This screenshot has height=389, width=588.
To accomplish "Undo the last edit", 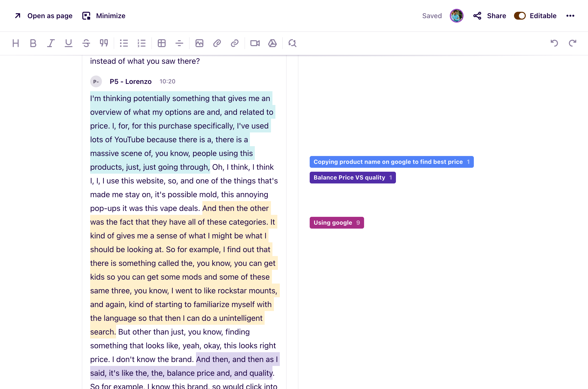I will pyautogui.click(x=554, y=43).
